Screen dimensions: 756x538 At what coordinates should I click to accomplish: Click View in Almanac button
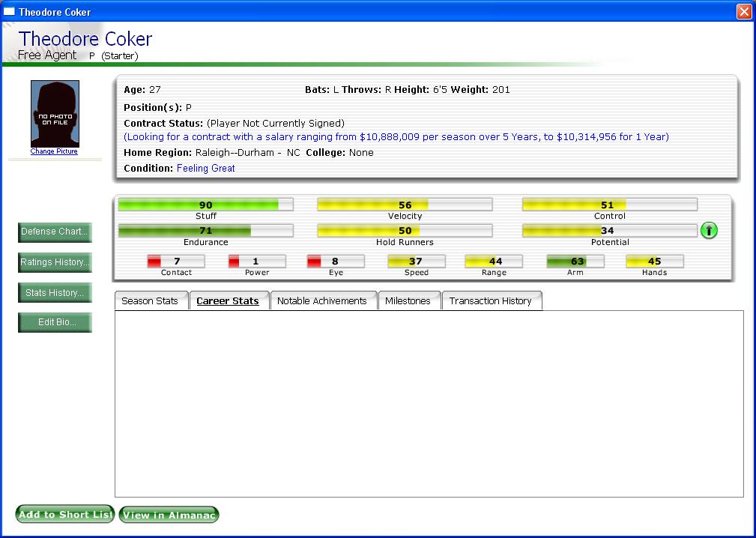pos(169,515)
